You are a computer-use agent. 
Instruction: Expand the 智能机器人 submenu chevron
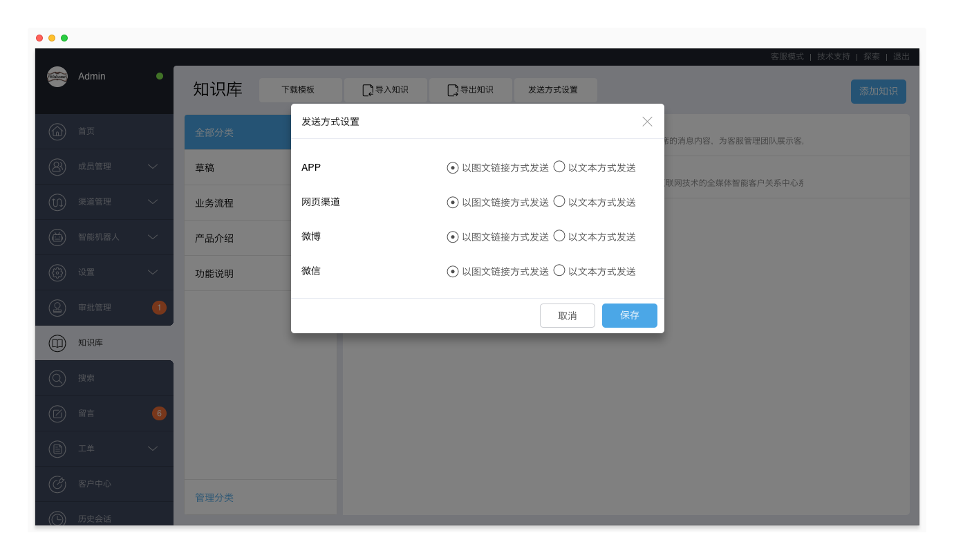tap(153, 237)
